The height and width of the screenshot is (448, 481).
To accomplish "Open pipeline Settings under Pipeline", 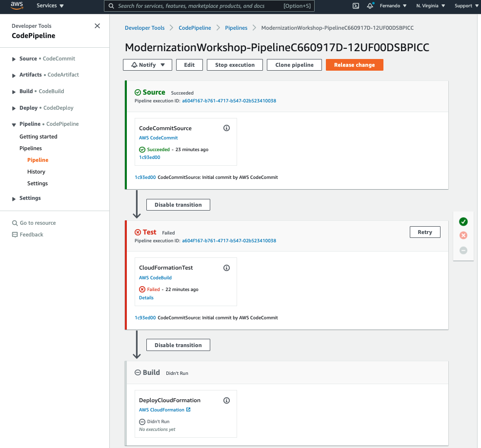I will click(38, 183).
